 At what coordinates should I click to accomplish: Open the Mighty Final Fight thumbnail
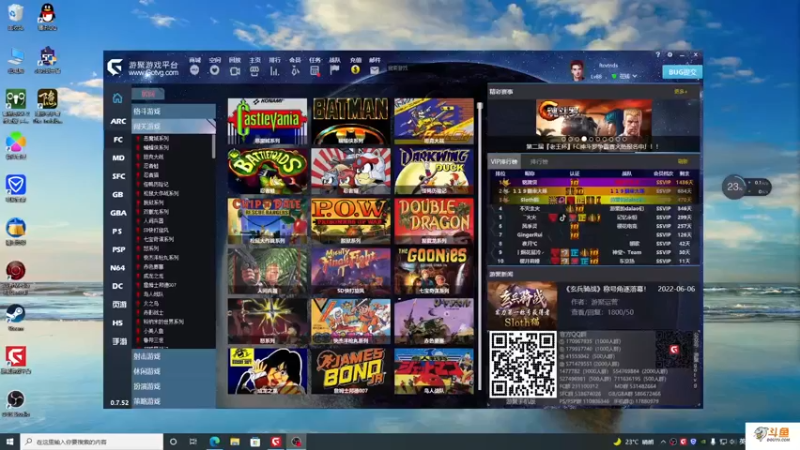pos(351,271)
